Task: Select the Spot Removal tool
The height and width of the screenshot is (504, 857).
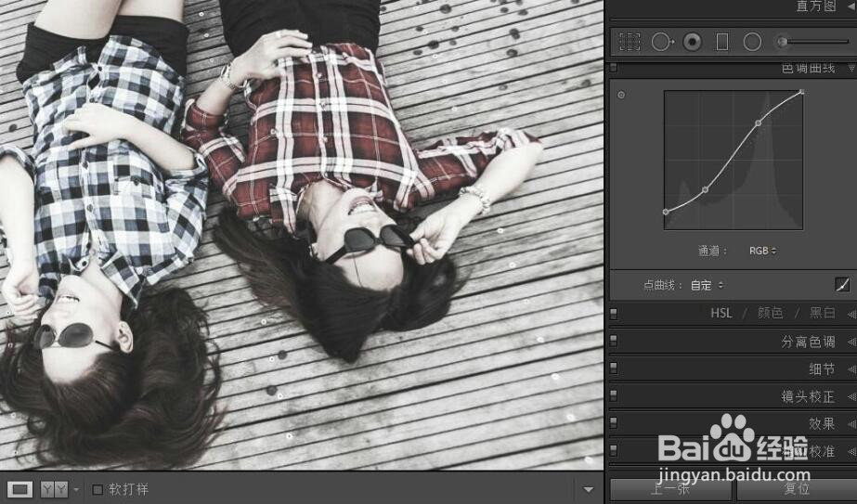Action: point(662,42)
